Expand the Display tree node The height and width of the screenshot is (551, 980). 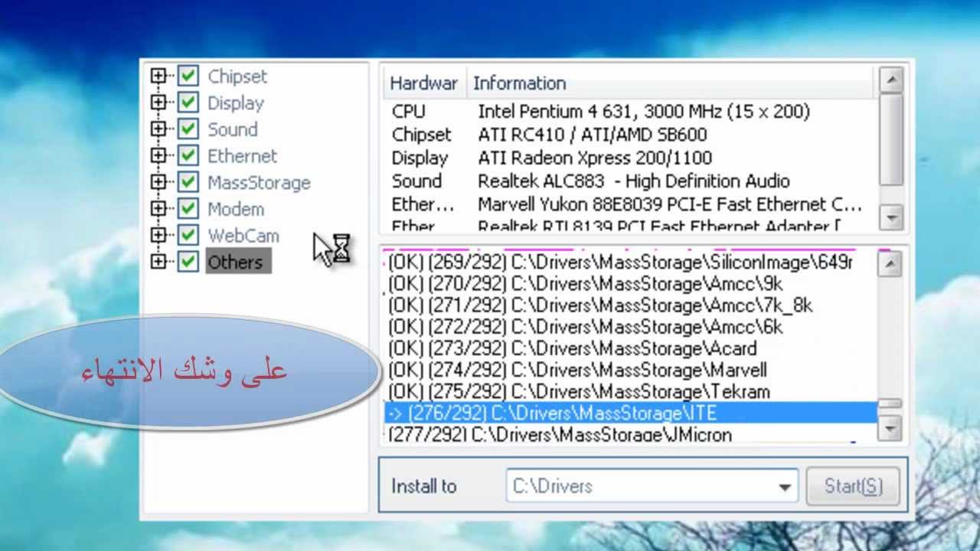(158, 103)
